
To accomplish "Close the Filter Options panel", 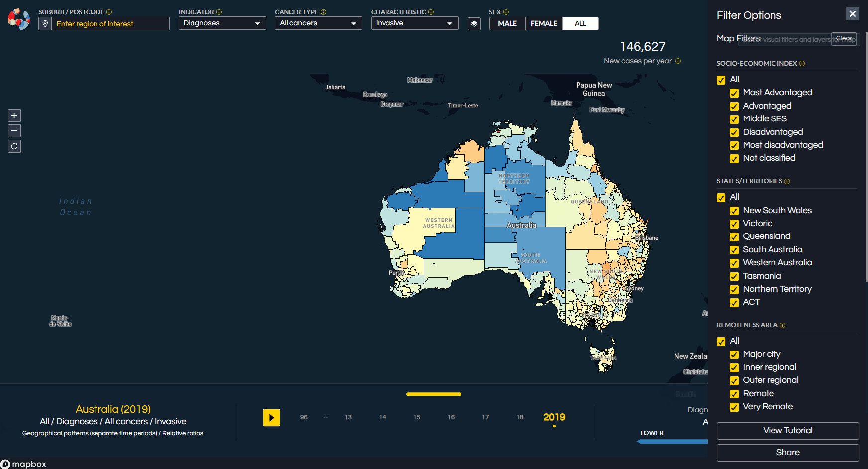I will tap(852, 14).
